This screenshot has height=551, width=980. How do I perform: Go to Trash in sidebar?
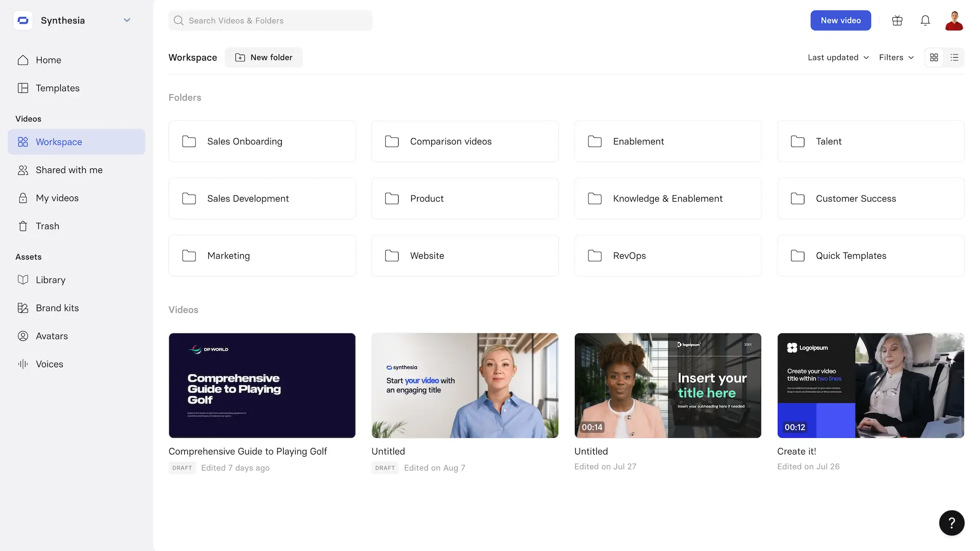pyautogui.click(x=47, y=226)
